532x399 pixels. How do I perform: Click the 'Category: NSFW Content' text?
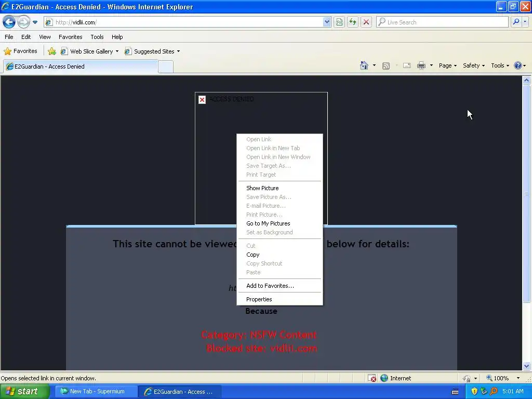point(259,335)
